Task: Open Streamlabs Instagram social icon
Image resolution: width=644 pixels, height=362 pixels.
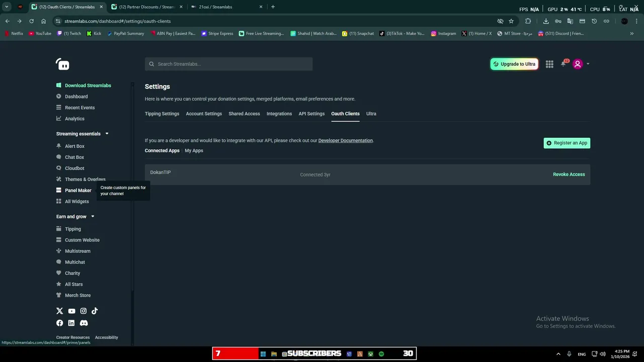Action: [x=83, y=311]
